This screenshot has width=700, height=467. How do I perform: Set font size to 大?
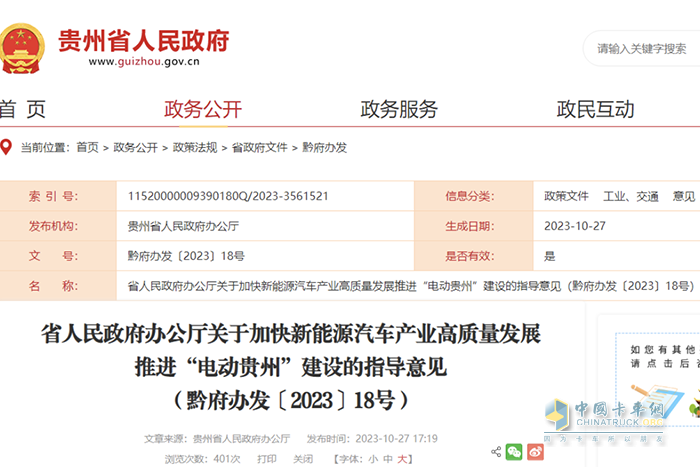403,458
